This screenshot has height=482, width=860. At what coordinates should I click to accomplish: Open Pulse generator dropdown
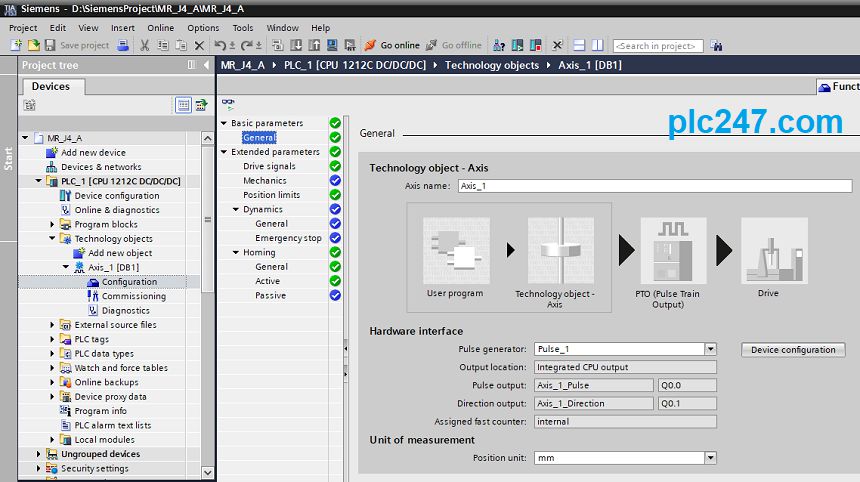710,349
